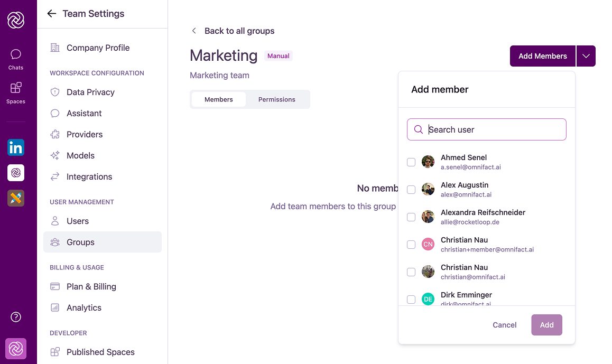The height and width of the screenshot is (364, 612).
Task: Check the box for Alex Augustin
Action: pos(411,190)
